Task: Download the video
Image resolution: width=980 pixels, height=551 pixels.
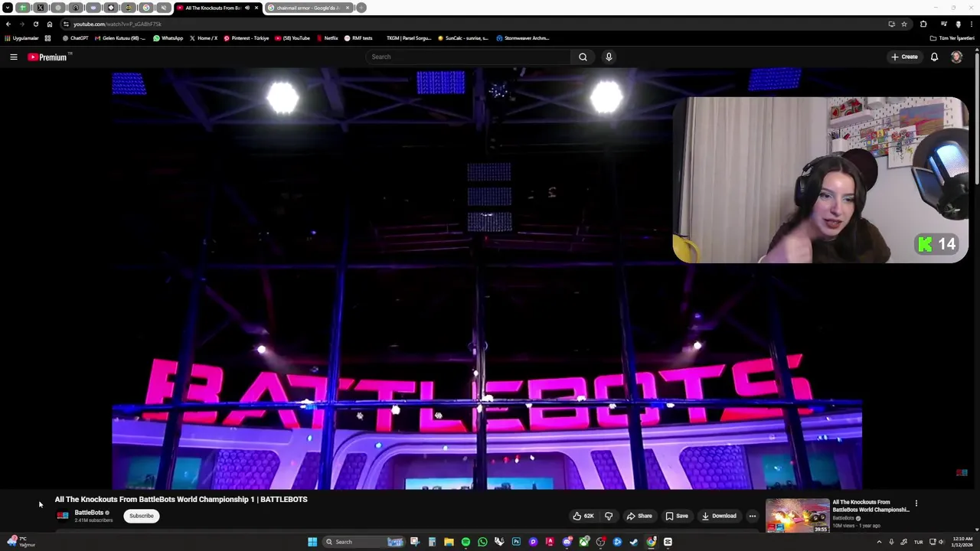Action: point(719,516)
